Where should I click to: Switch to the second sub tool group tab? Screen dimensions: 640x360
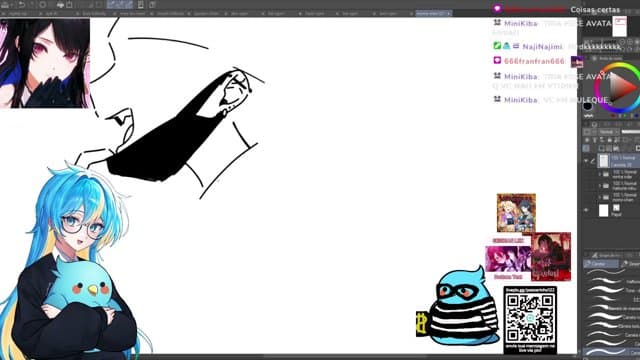point(630,264)
